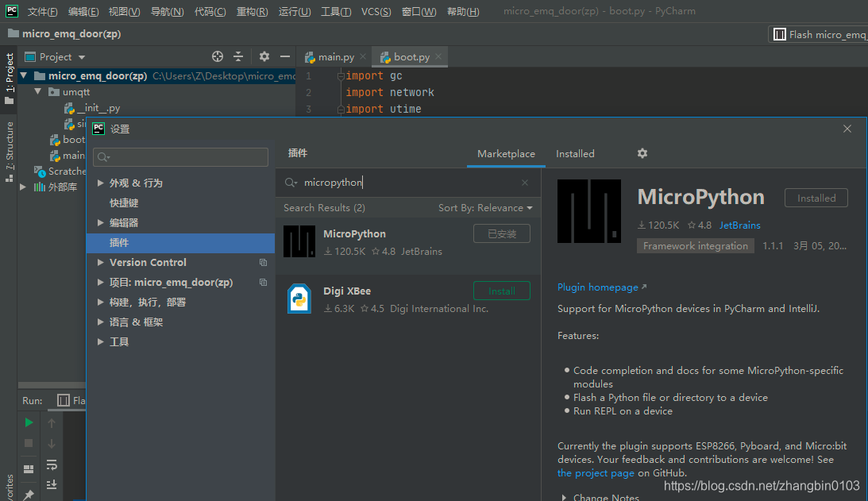Open the VCS(S) menu
The height and width of the screenshot is (501, 868).
[376, 12]
